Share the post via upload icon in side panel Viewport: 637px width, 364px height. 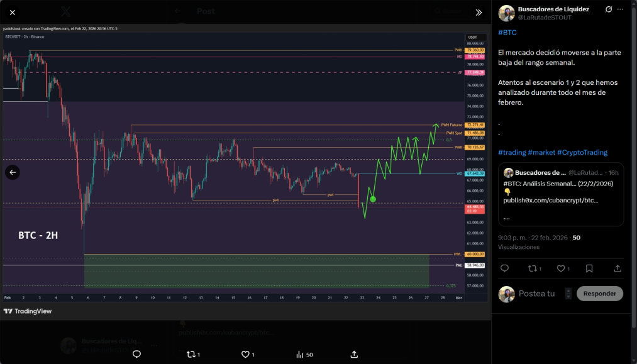point(618,268)
